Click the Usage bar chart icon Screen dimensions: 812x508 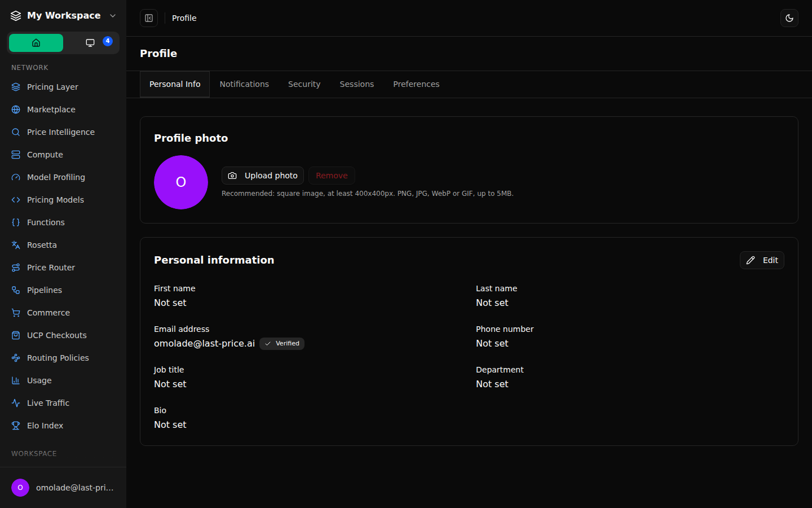pos(16,380)
